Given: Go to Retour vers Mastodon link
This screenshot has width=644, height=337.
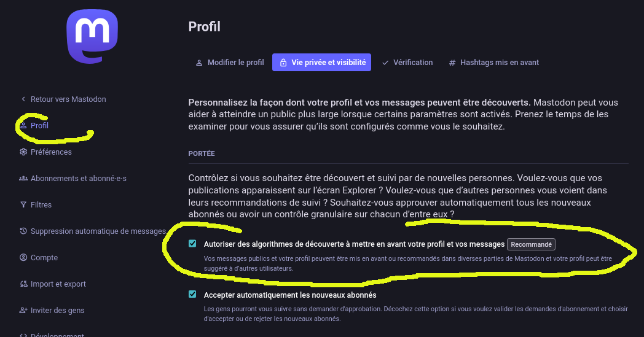Looking at the screenshot, I should tap(68, 99).
